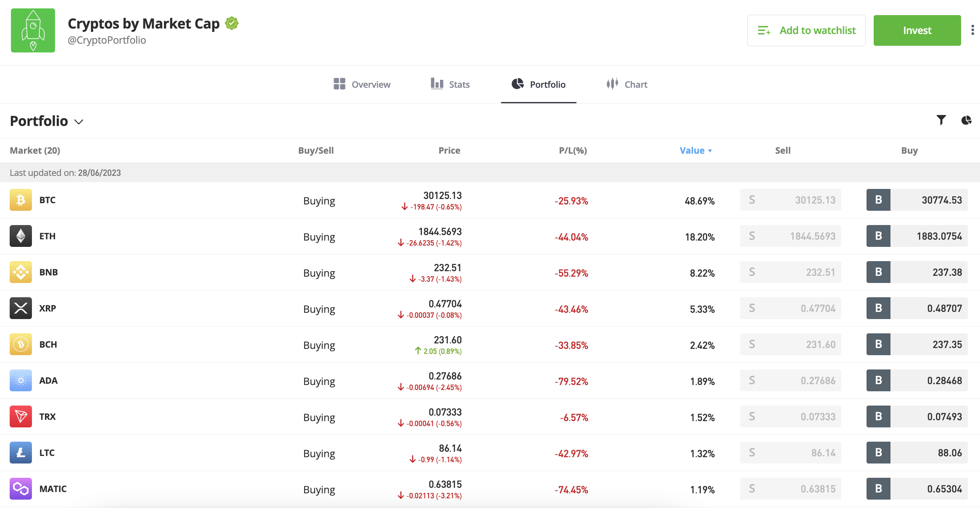This screenshot has width=980, height=508.
Task: Buy LTC at 88.06
Action: [x=917, y=453]
